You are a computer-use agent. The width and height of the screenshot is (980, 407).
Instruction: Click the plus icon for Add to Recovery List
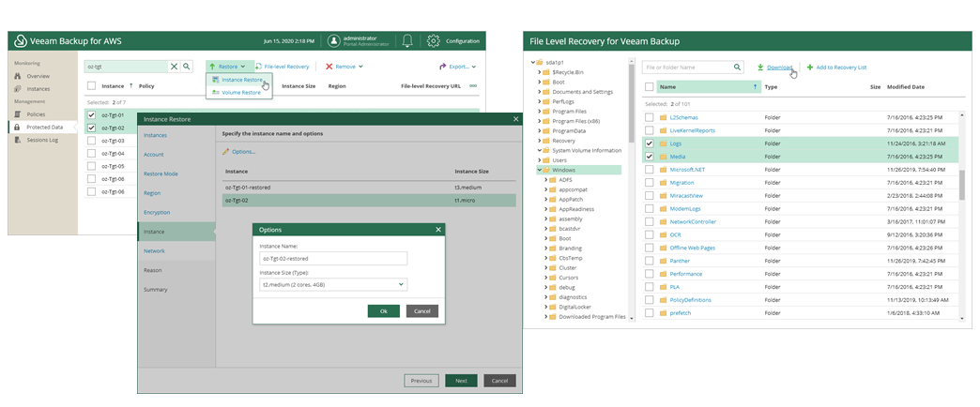pos(810,67)
